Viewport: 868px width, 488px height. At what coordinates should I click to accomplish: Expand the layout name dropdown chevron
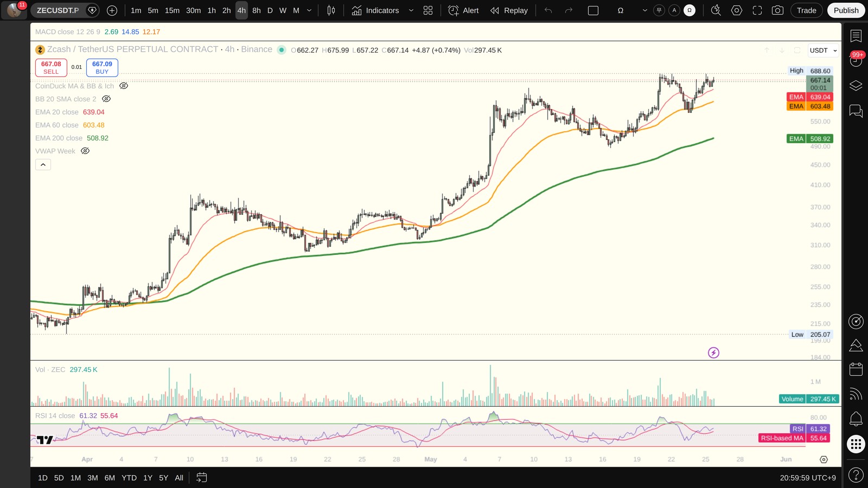[x=645, y=10]
